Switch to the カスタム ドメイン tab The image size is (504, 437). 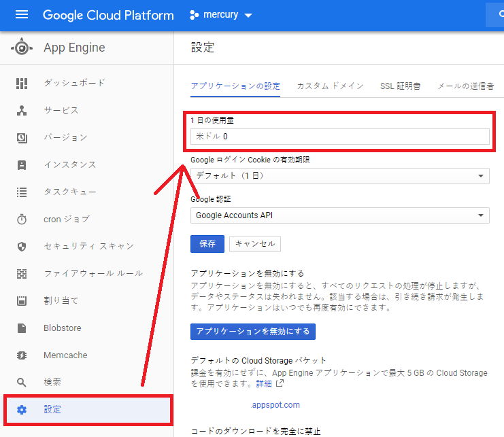pos(330,86)
